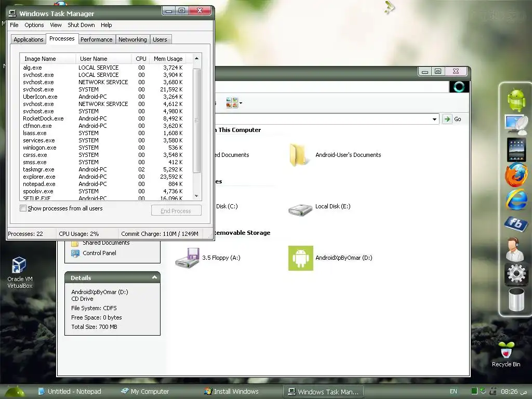Click process list scroll up arrow
This screenshot has height=399, width=532.
(196, 58)
